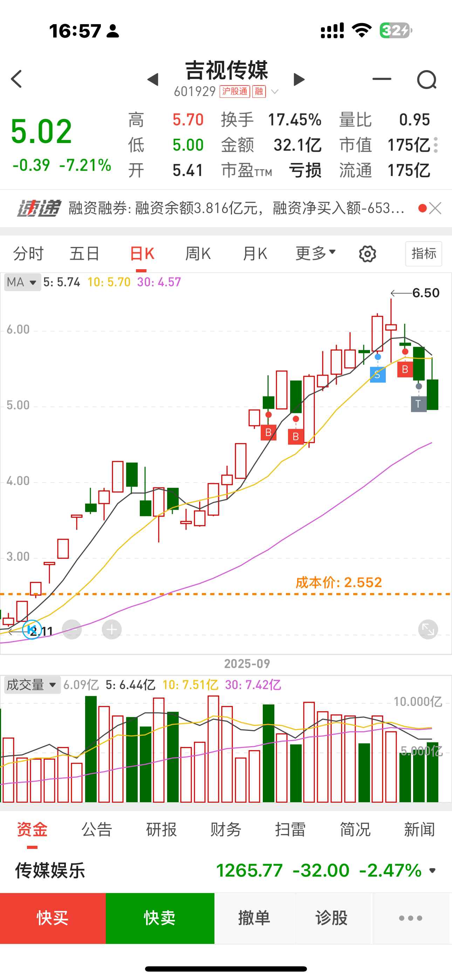Tap the 金额 32.1亿 value
Screen dimensions: 452x980
(297, 145)
